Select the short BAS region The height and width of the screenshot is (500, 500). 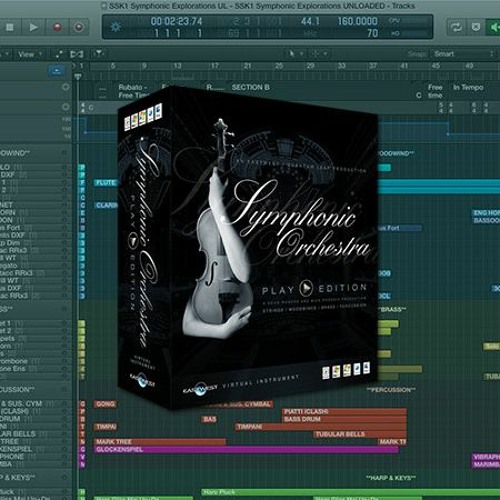[x=210, y=419]
